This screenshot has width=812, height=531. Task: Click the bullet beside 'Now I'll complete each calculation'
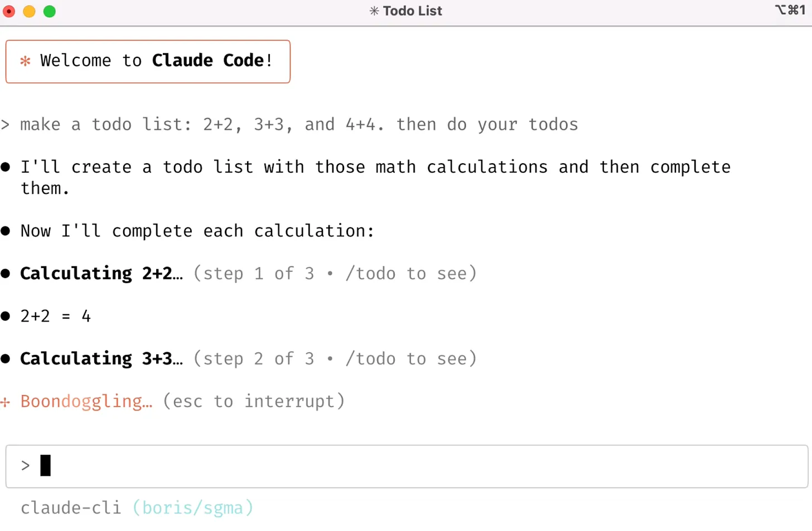coord(6,231)
